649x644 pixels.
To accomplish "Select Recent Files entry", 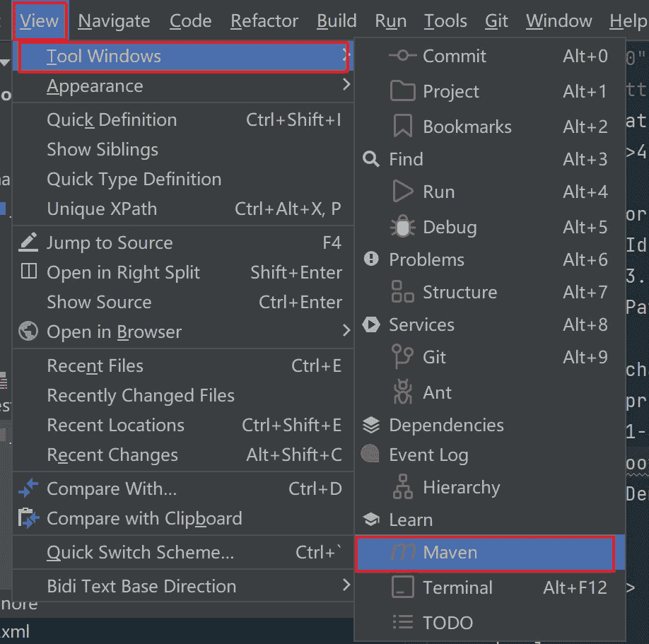I will point(95,365).
